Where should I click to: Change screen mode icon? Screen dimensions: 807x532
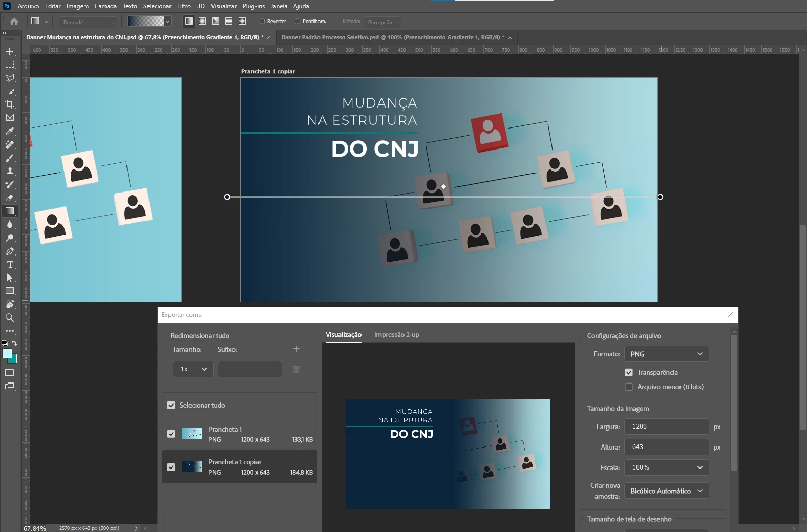(x=10, y=386)
